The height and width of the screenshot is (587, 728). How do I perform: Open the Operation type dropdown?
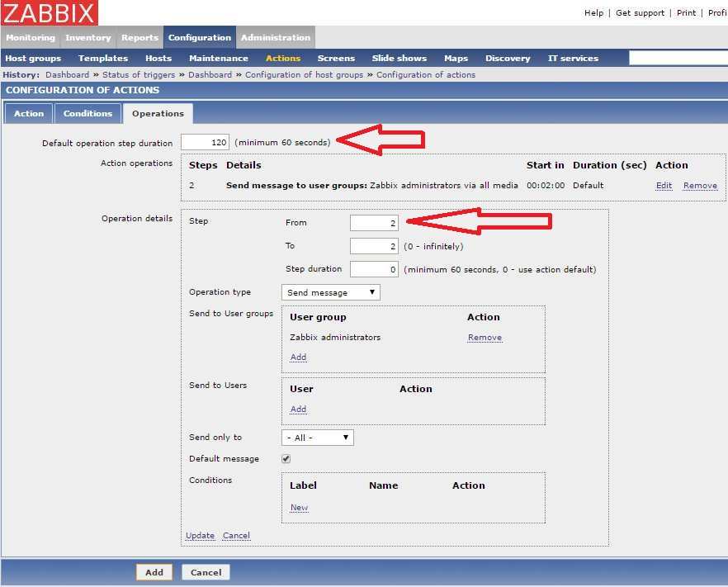330,292
